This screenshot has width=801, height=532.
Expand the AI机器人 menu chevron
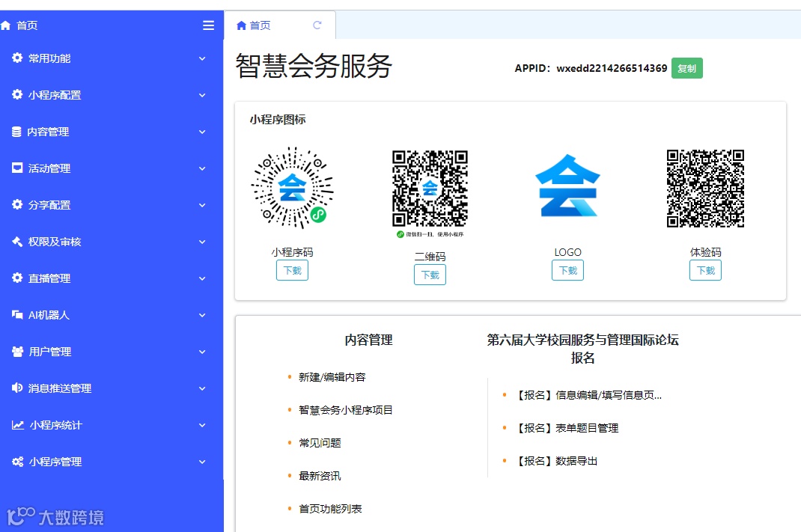tap(202, 316)
